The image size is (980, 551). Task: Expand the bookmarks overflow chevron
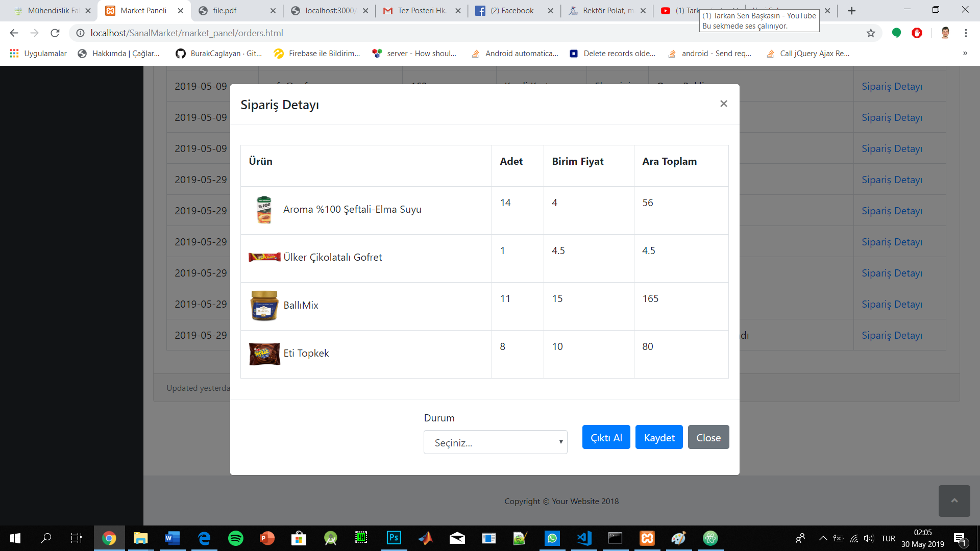(966, 53)
